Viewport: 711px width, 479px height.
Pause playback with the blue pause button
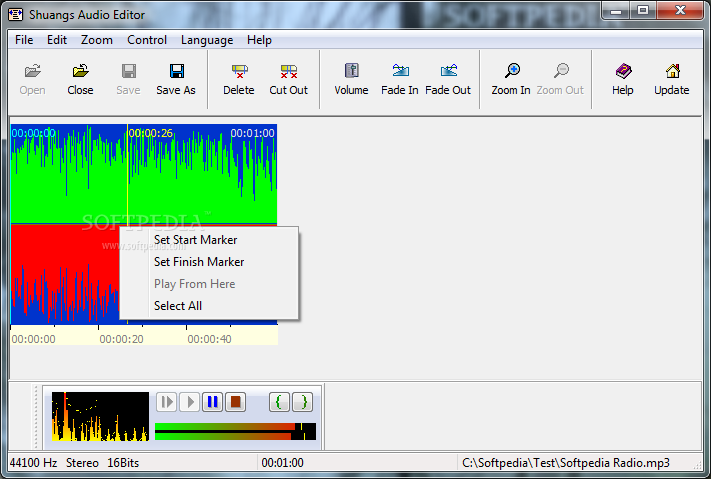(x=212, y=402)
